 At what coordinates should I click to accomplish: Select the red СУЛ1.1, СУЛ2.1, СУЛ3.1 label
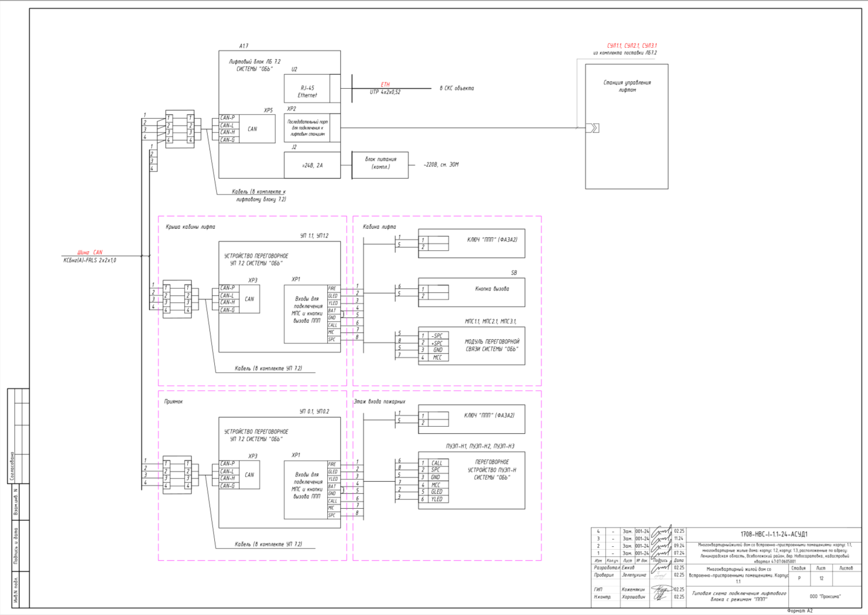click(x=632, y=46)
